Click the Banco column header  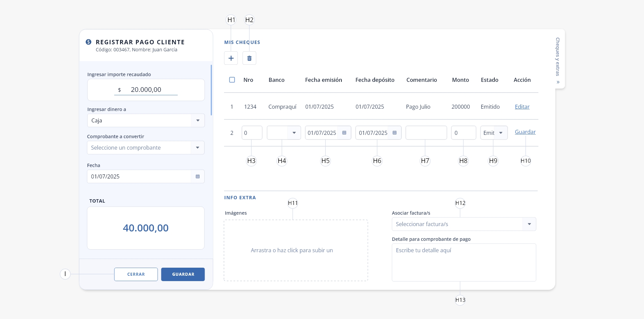(x=276, y=80)
